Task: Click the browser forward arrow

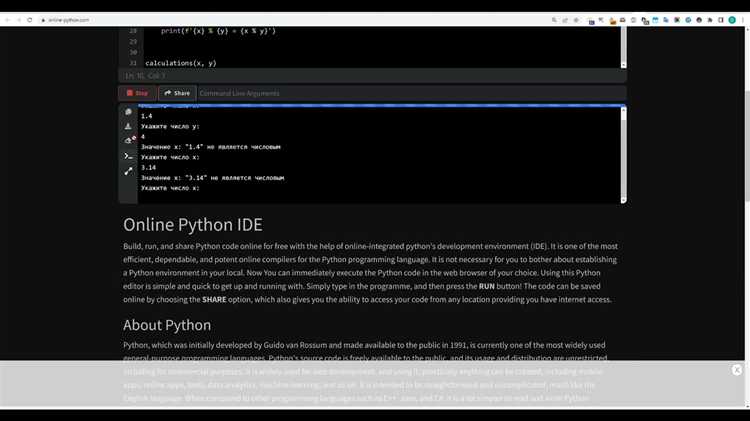Action: point(19,20)
